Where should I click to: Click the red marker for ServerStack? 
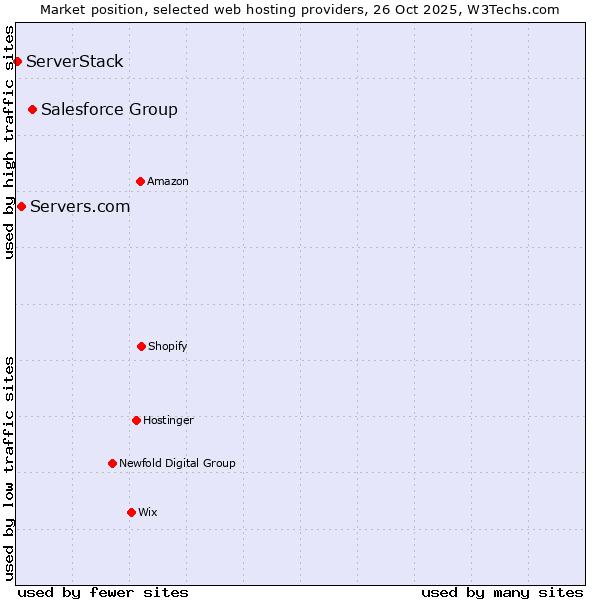click(17, 62)
